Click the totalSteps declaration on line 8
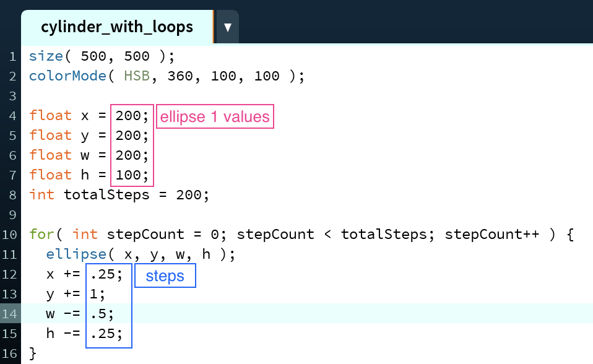 coord(119,195)
